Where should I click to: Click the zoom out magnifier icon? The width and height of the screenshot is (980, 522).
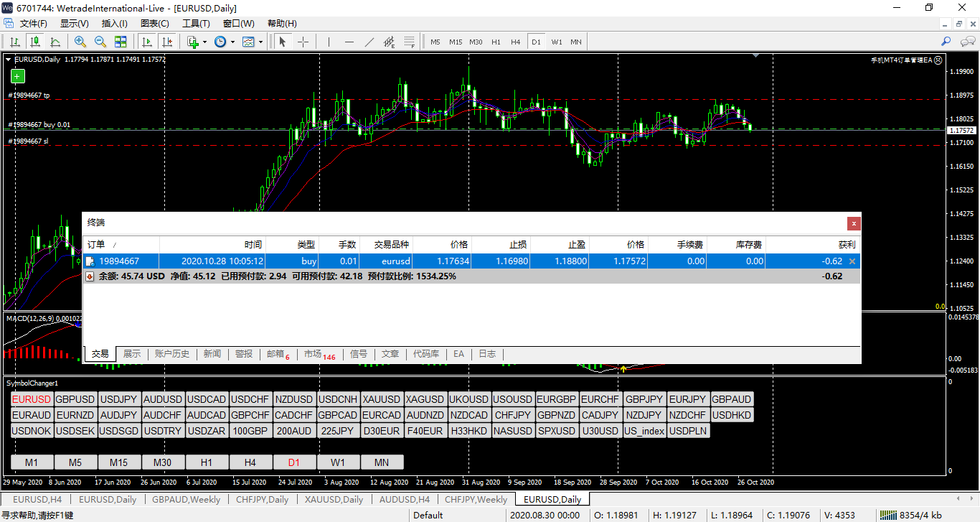(100, 42)
